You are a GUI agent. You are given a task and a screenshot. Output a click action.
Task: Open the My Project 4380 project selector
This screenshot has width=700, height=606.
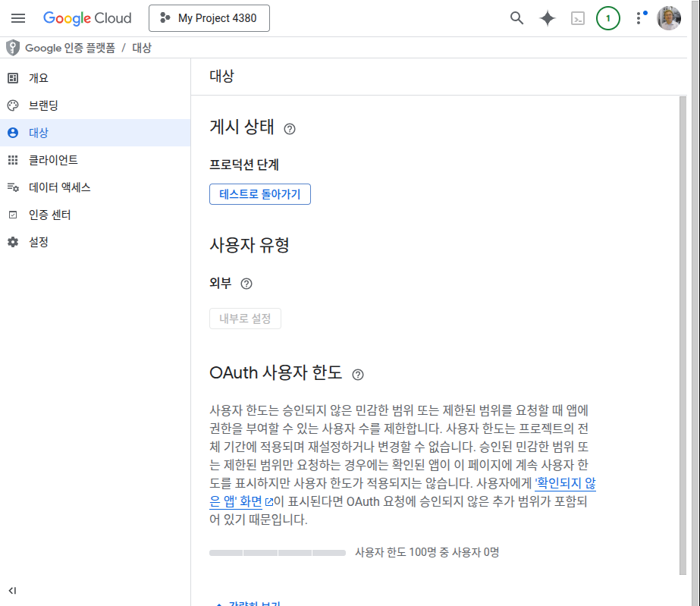tap(209, 18)
